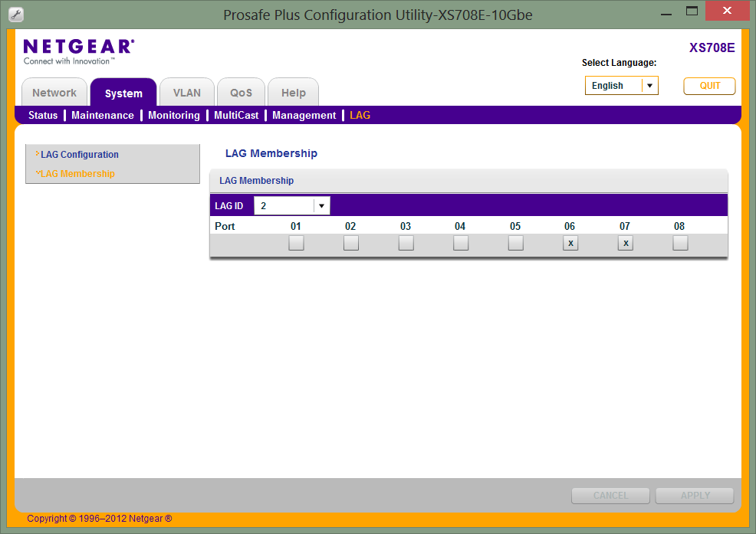Open the Maintenance submenu
The image size is (756, 534).
103,115
